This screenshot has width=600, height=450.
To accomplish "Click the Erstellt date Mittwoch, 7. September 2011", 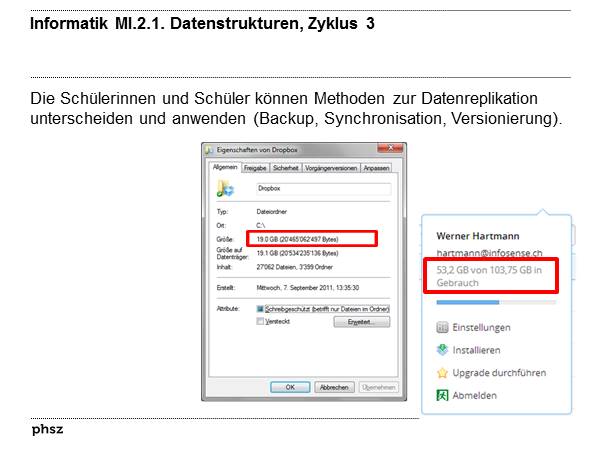I will point(308,287).
